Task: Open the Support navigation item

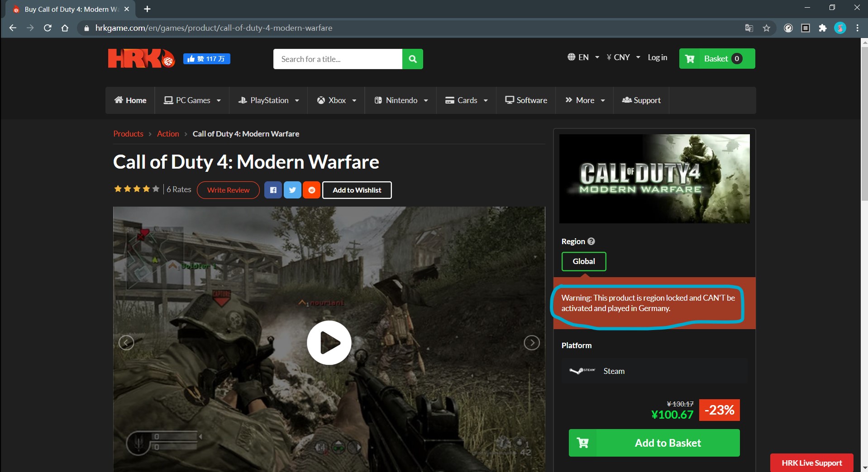Action: coord(641,100)
